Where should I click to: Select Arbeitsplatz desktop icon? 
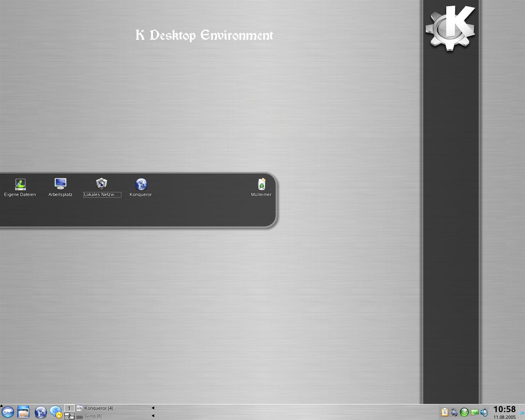[x=60, y=188]
